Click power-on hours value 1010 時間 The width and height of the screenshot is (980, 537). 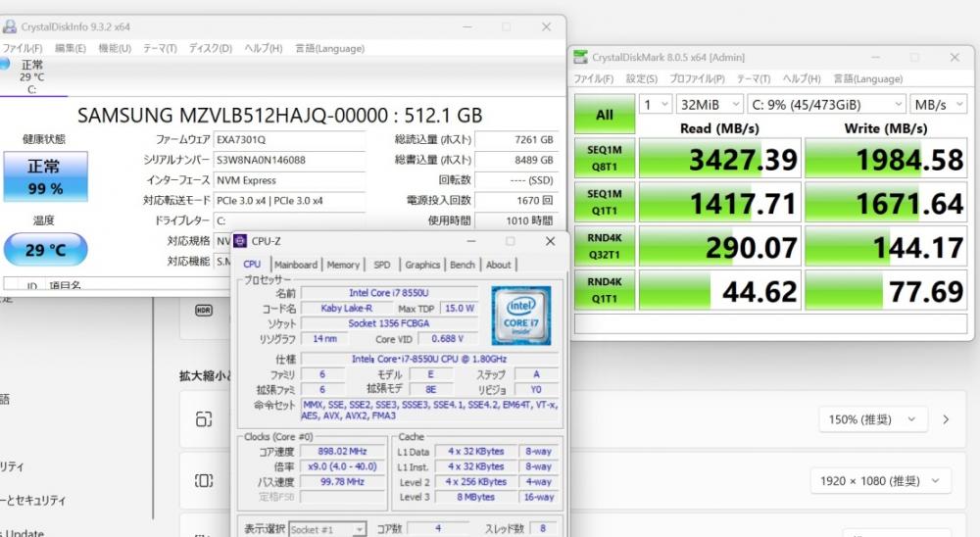click(x=516, y=220)
